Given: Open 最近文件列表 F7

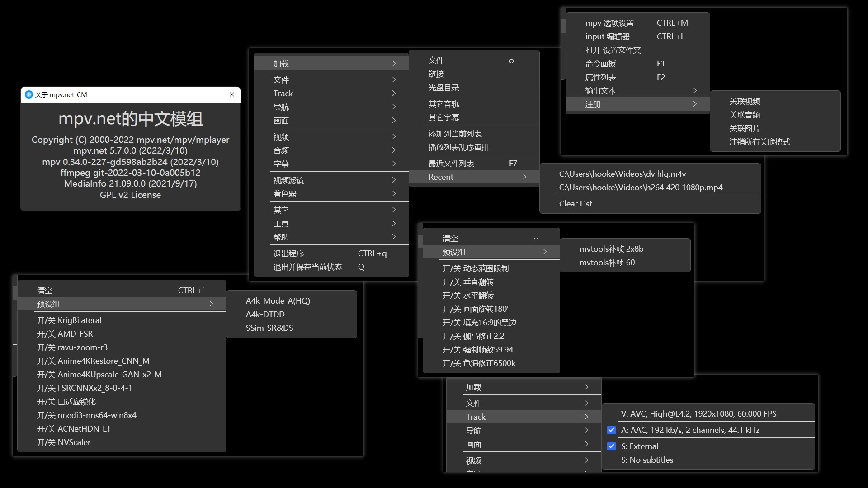Looking at the screenshot, I should 474,164.
